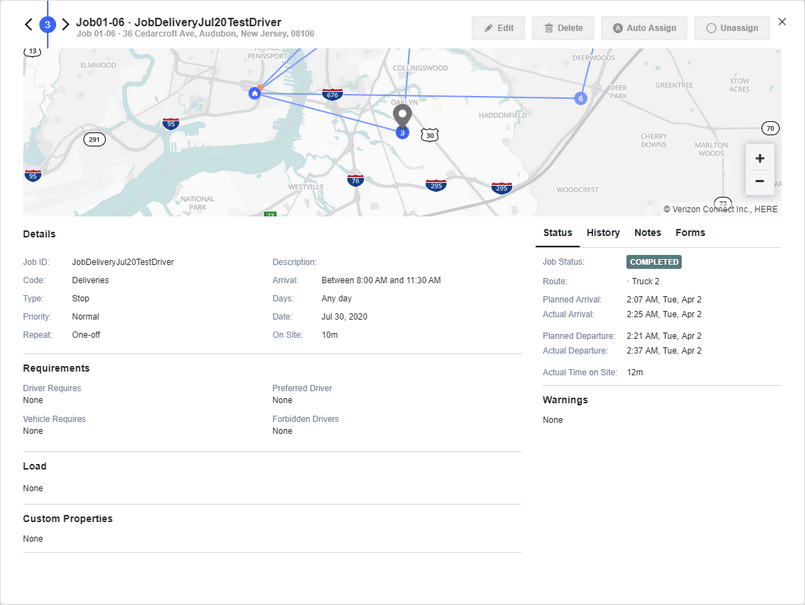View the Forms tab
The height and width of the screenshot is (605, 805).
(x=688, y=232)
